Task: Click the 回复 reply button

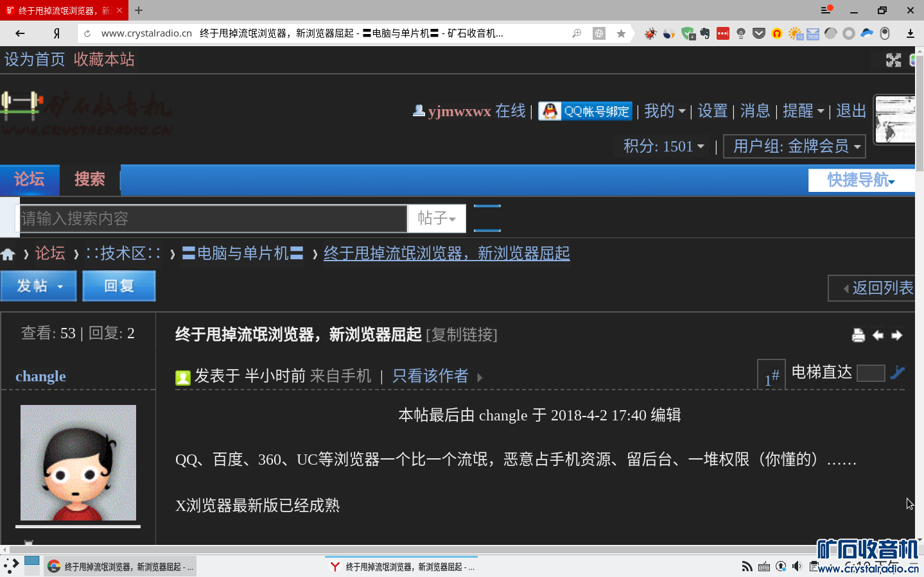Action: point(119,286)
